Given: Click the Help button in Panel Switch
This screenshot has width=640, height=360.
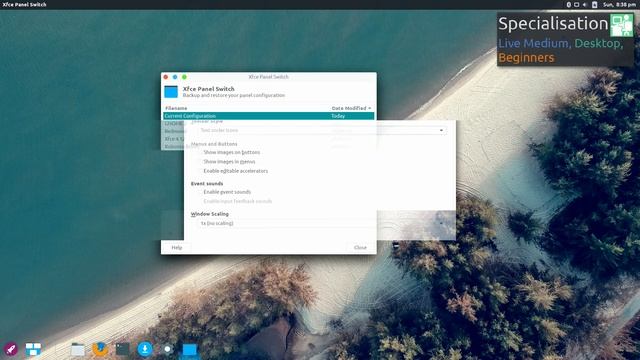Looking at the screenshot, I should [177, 247].
